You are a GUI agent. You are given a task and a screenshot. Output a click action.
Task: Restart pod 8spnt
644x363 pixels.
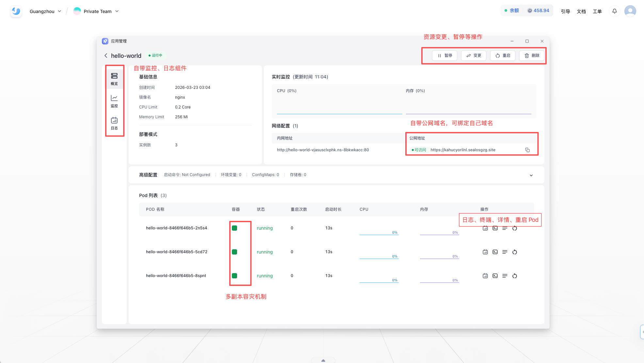515,276
